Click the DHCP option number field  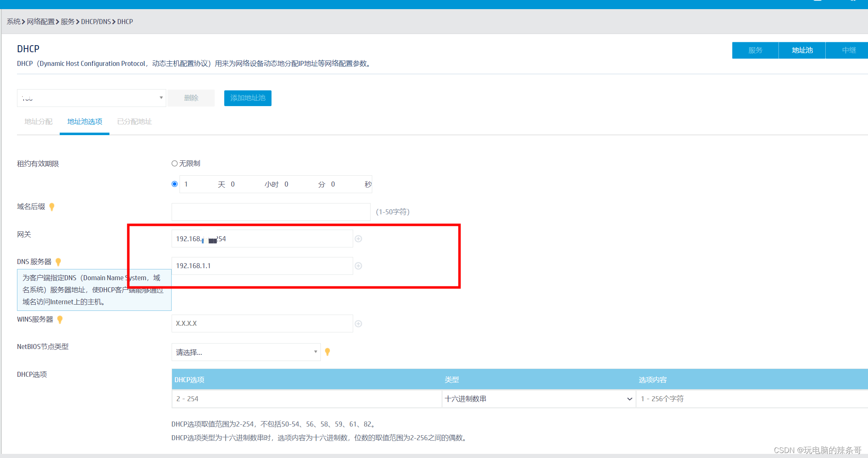(x=306, y=399)
